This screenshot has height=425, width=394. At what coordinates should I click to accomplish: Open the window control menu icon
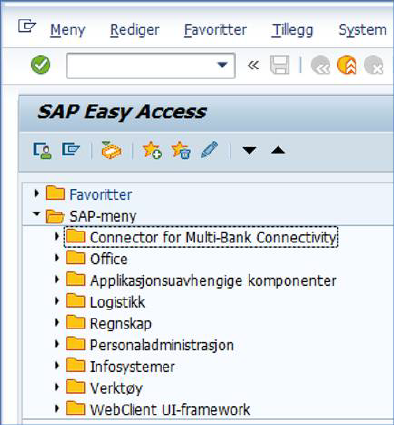(x=27, y=26)
